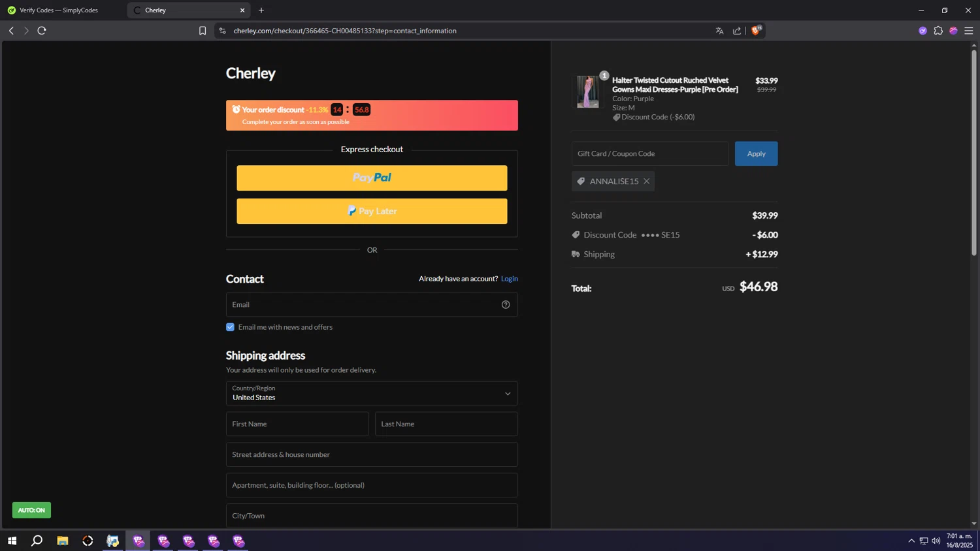Click the First Name field
The height and width of the screenshot is (551, 980).
tap(297, 424)
